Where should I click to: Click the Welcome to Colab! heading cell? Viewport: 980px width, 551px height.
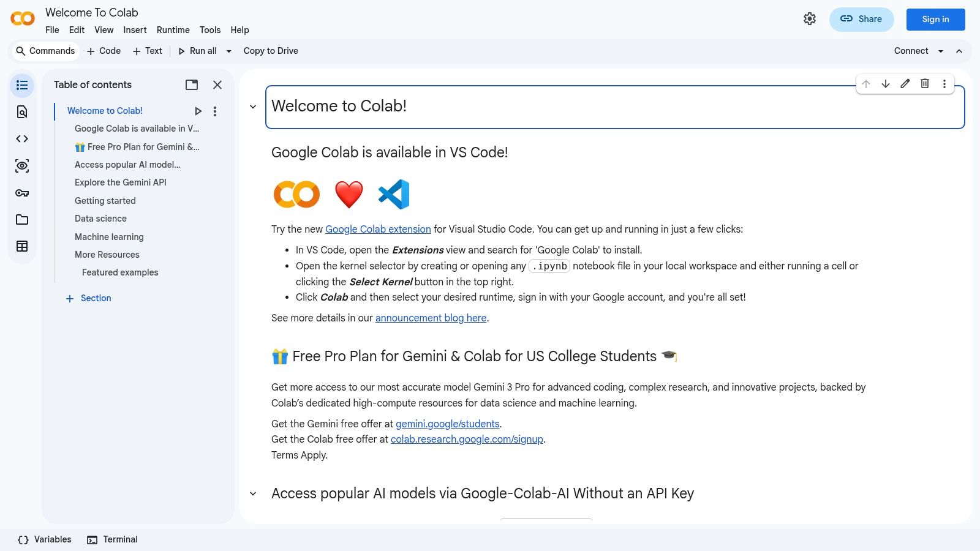(615, 107)
